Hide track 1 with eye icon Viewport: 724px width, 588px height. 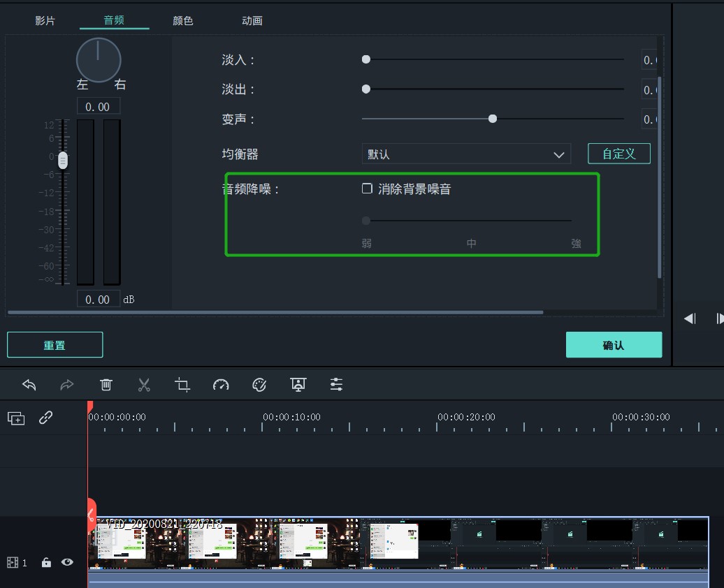click(x=67, y=561)
